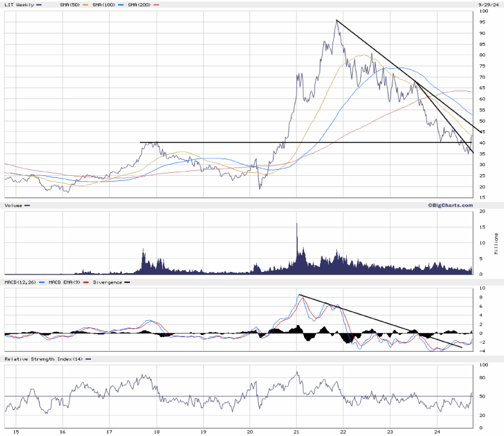Click the 100 price axis label
The height and width of the screenshot is (436, 504).
(x=482, y=11)
